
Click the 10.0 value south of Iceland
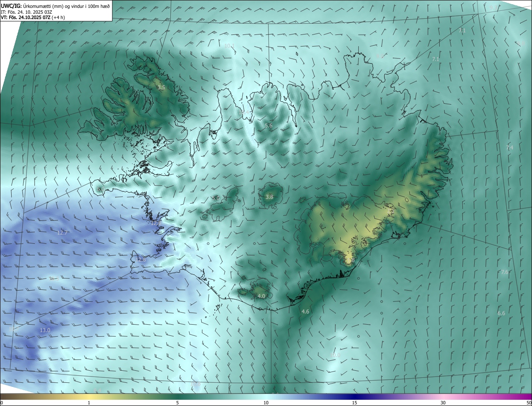335,355
